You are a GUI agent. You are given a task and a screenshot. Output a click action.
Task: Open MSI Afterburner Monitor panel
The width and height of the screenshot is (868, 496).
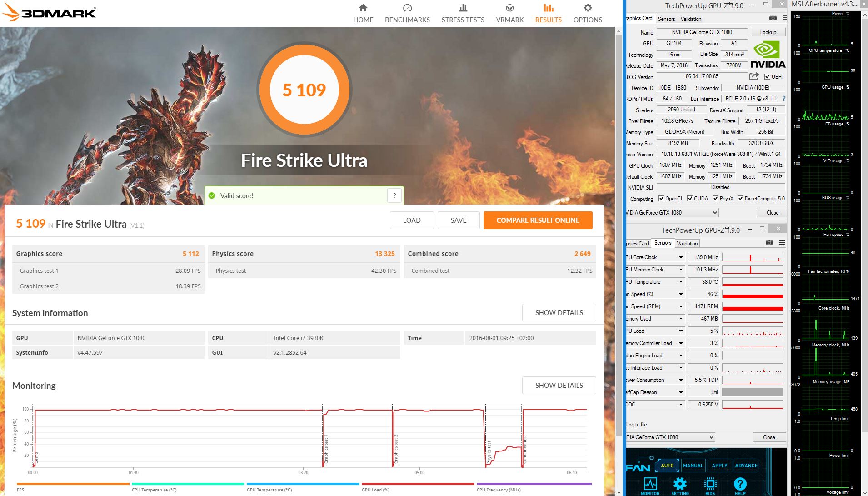pyautogui.click(x=651, y=484)
